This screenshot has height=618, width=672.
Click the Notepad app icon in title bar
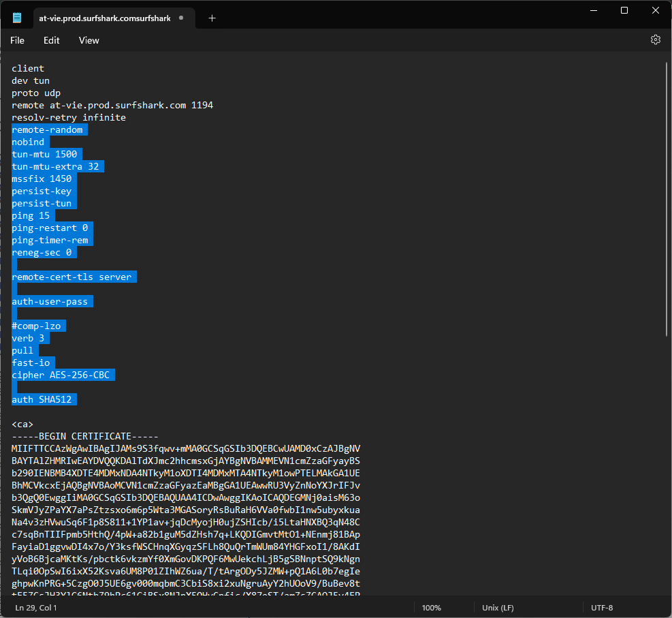coord(17,18)
